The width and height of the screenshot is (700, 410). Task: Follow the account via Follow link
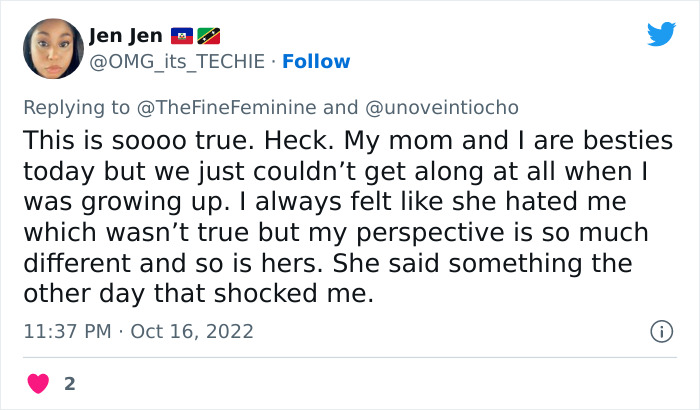[315, 62]
